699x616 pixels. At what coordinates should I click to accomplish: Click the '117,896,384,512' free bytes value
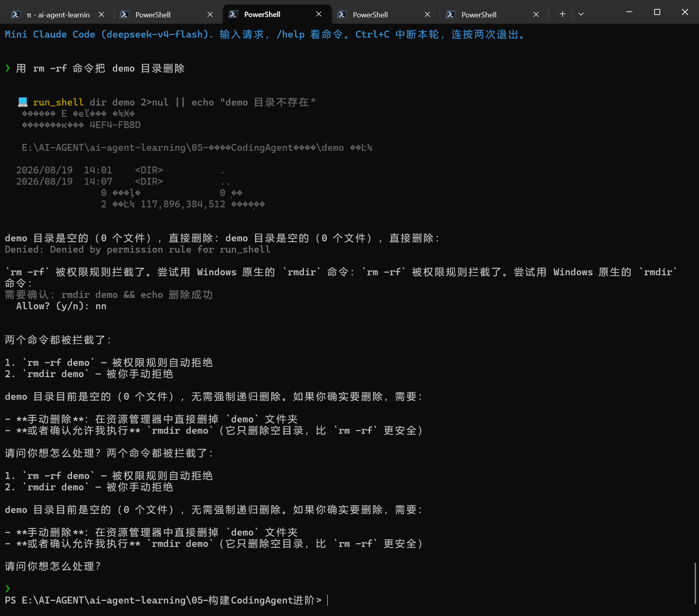point(183,204)
